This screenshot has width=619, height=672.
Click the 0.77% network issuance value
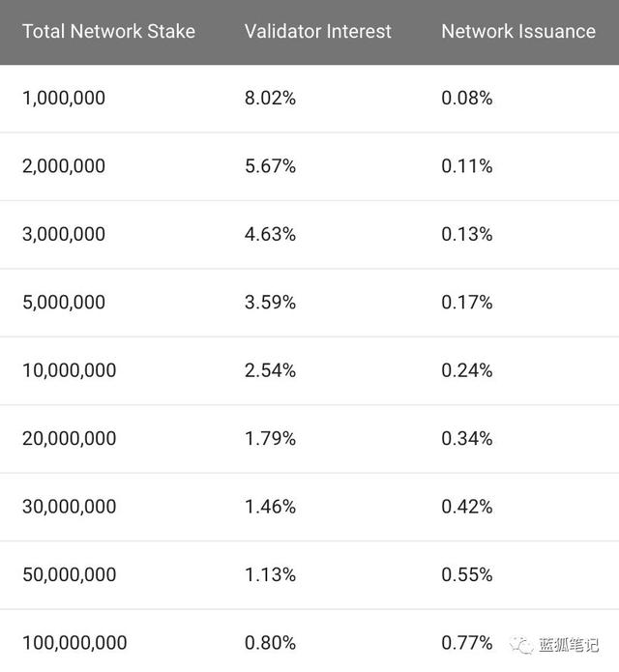click(x=467, y=643)
